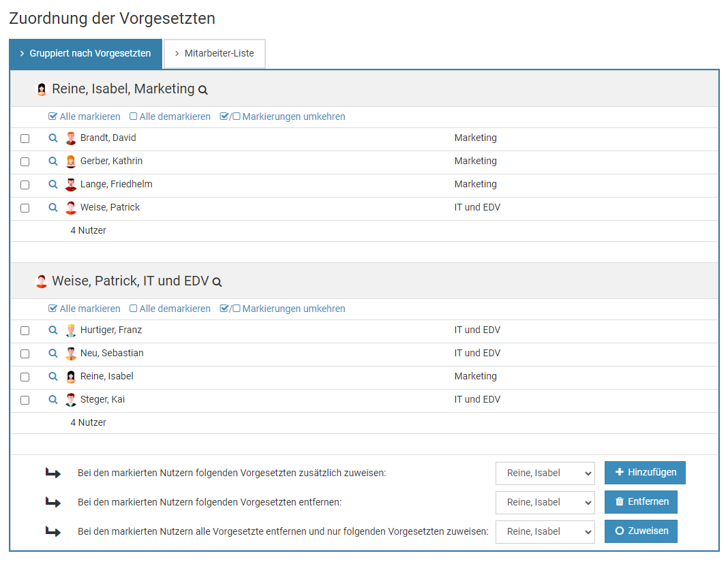Click magnifier icon next to Steger, Kai
728x562 pixels.
click(x=53, y=400)
